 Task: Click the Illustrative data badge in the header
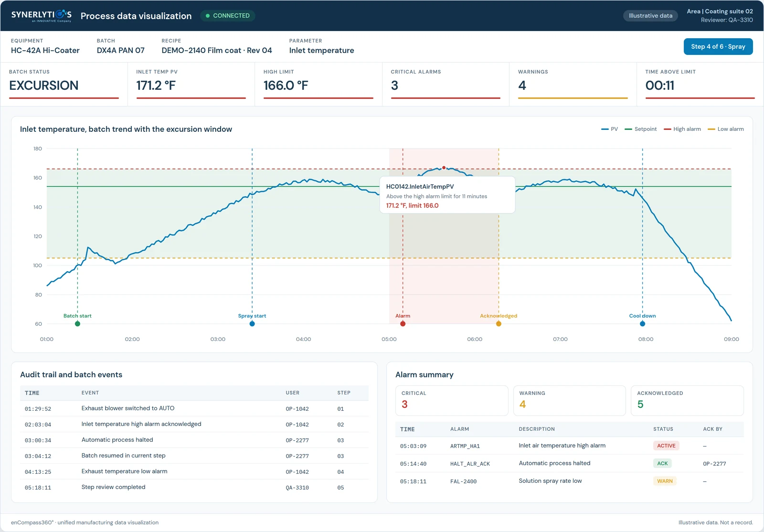tap(650, 16)
